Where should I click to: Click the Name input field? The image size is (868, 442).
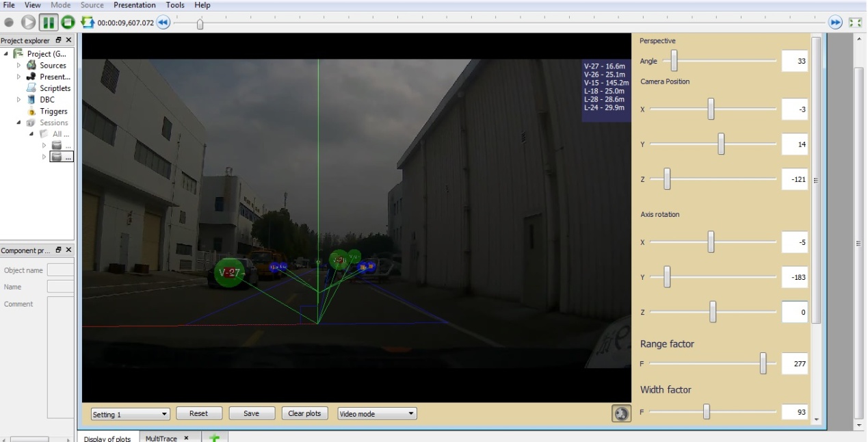(60, 287)
